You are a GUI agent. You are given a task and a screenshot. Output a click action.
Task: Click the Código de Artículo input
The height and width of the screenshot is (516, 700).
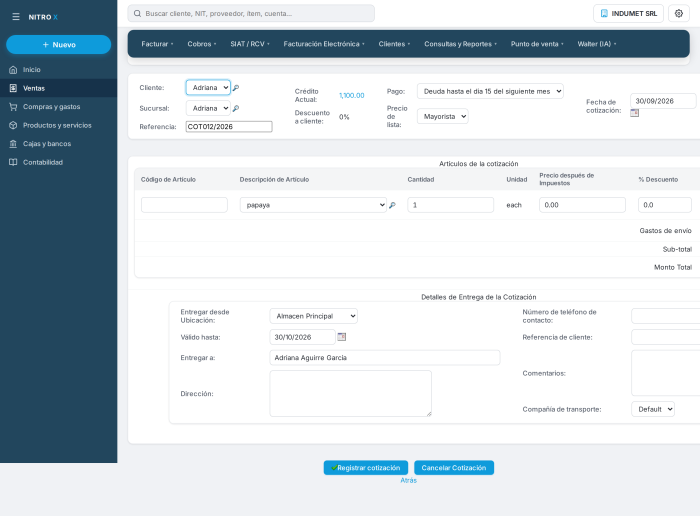184,205
